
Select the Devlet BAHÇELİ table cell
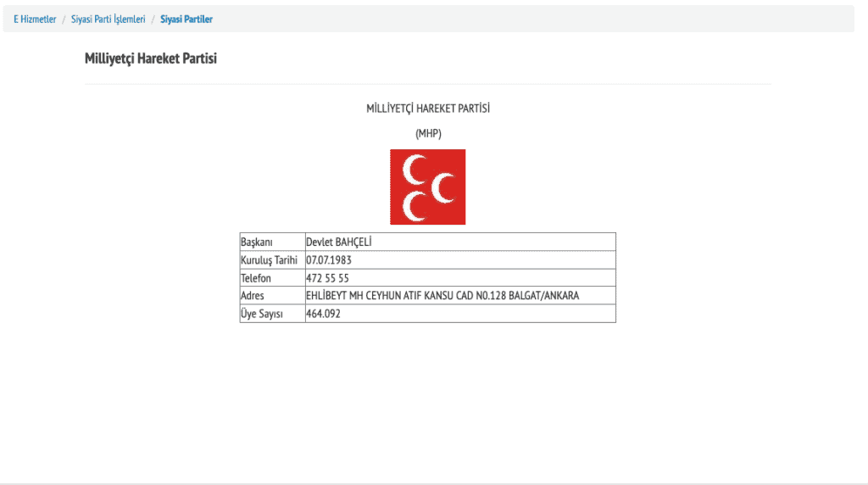[338, 242]
